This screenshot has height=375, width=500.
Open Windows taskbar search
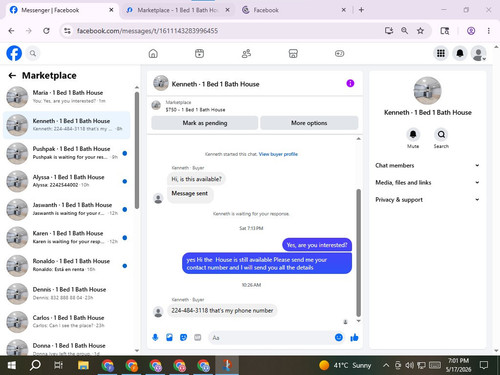click(x=35, y=366)
